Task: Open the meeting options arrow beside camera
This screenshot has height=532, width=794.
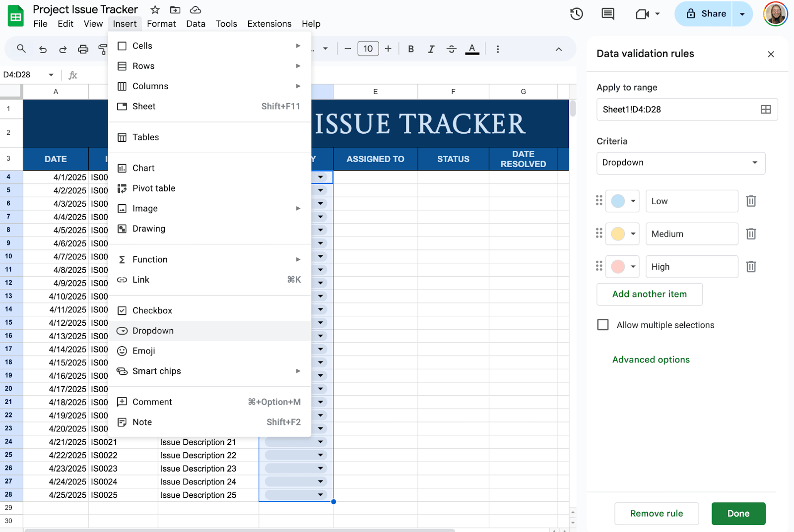Action: click(658, 14)
